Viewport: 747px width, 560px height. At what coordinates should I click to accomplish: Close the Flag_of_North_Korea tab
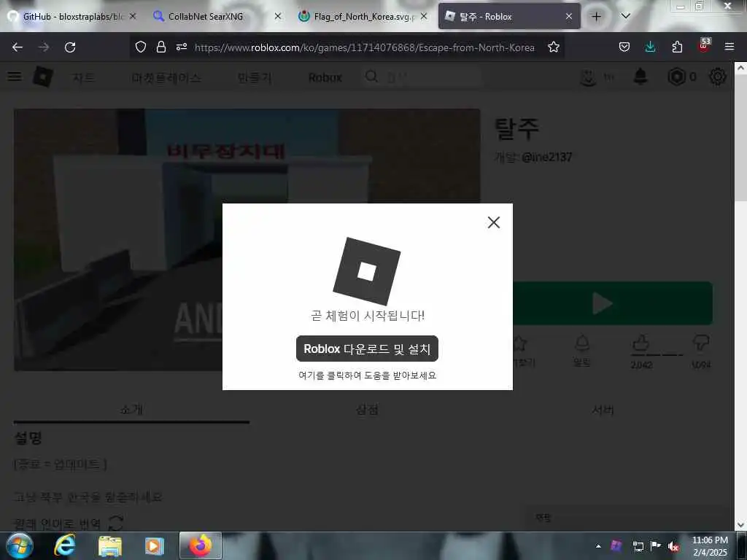[x=424, y=16]
